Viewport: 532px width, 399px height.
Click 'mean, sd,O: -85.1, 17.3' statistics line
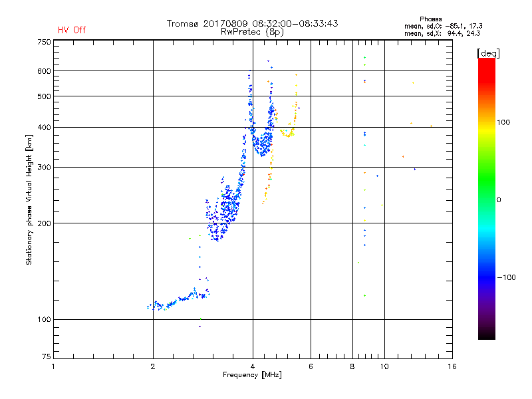pyautogui.click(x=443, y=26)
